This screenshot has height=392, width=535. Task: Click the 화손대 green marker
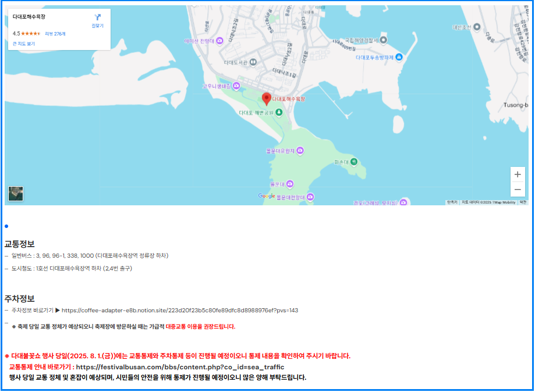(354, 161)
